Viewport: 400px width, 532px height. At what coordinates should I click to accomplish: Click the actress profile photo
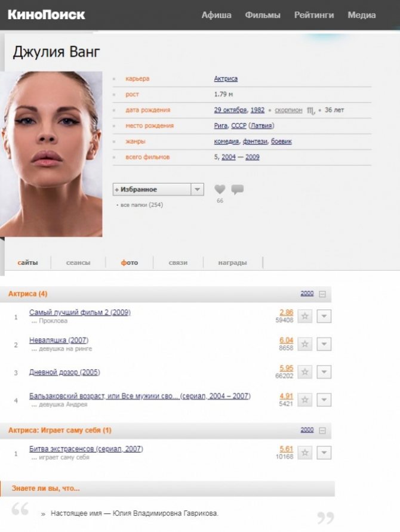click(x=51, y=154)
